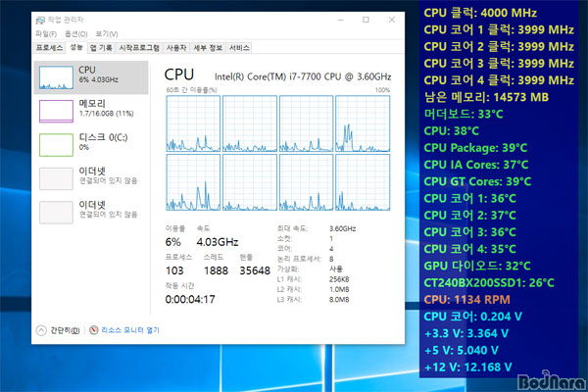This screenshot has height=392, width=588.
Task: Collapse view with 간단히(D) arrow icon
Action: click(x=41, y=330)
